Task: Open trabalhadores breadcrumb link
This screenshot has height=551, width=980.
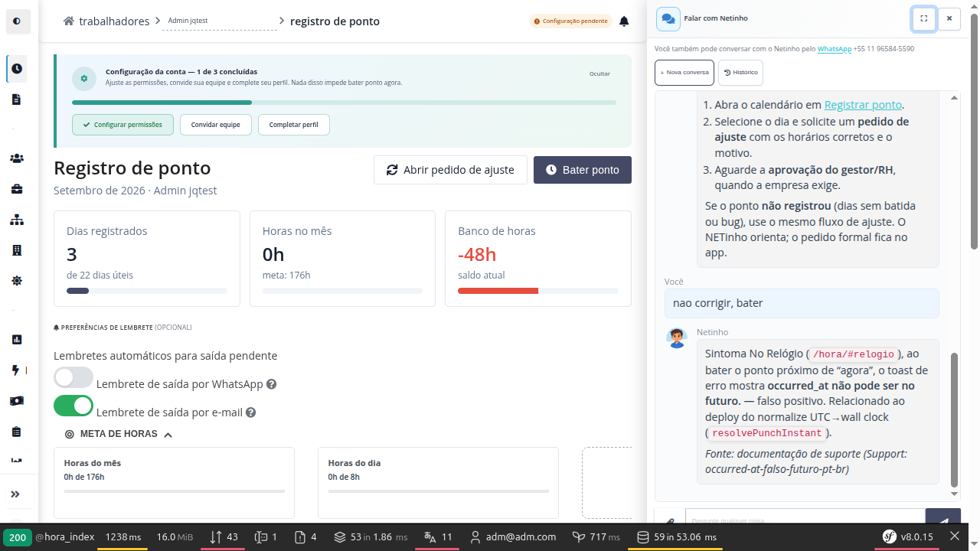Action: tap(114, 21)
